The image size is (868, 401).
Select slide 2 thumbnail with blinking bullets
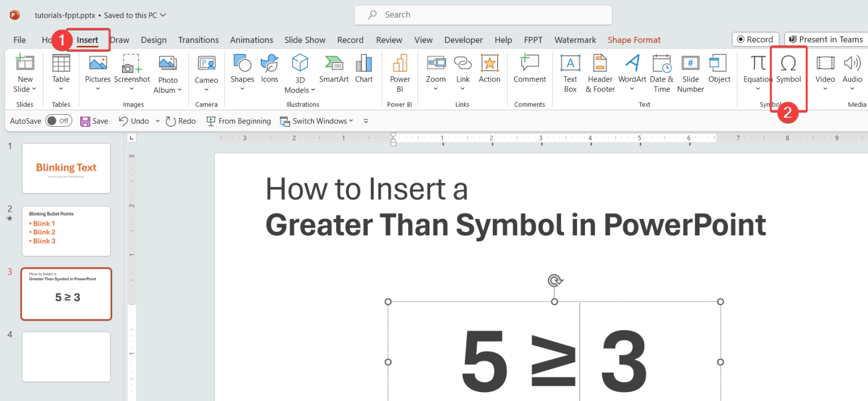tap(66, 231)
